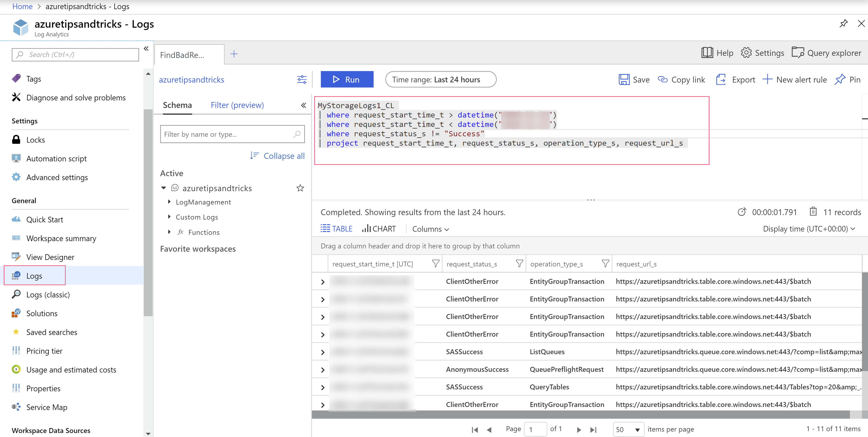Viewport: 868px width, 437px height.
Task: Click the Run query button
Action: (347, 79)
